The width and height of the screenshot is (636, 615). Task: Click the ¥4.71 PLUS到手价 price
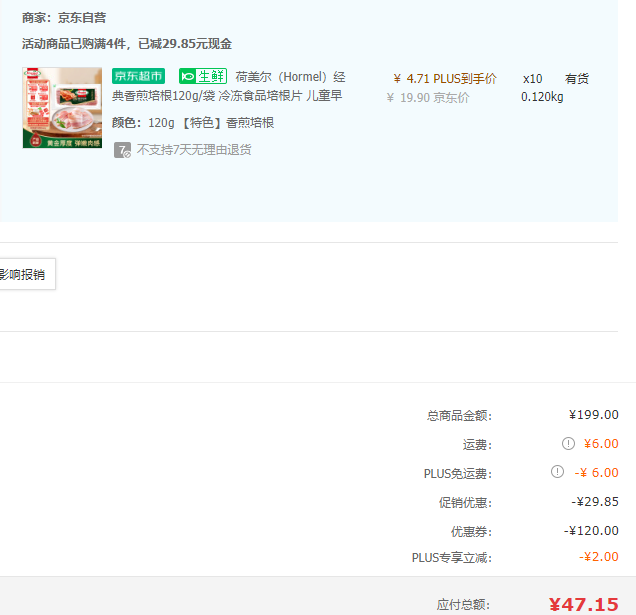(445, 79)
